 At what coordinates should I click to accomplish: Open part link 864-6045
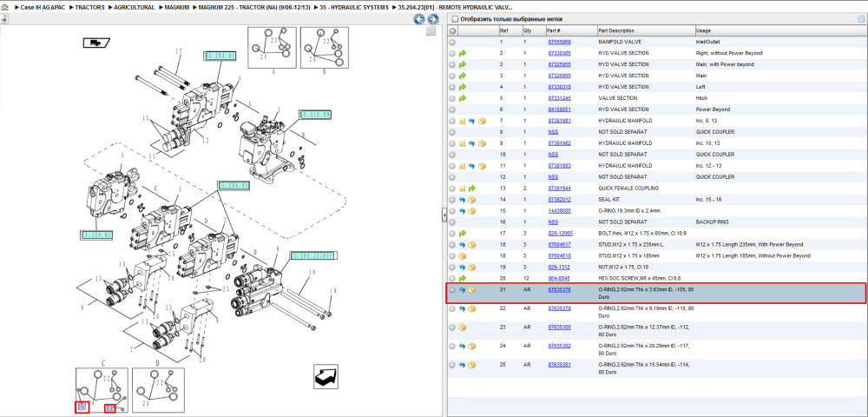tap(559, 278)
